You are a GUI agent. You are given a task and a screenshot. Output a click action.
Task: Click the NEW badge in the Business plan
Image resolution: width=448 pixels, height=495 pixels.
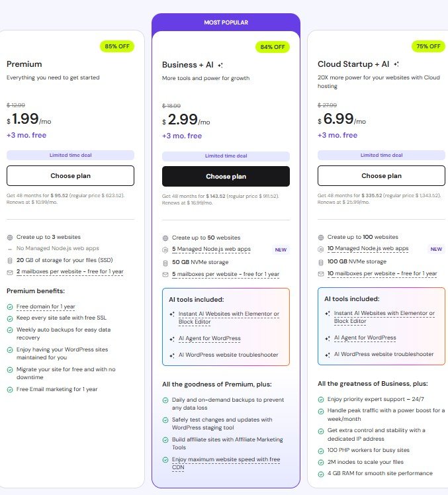(280, 249)
